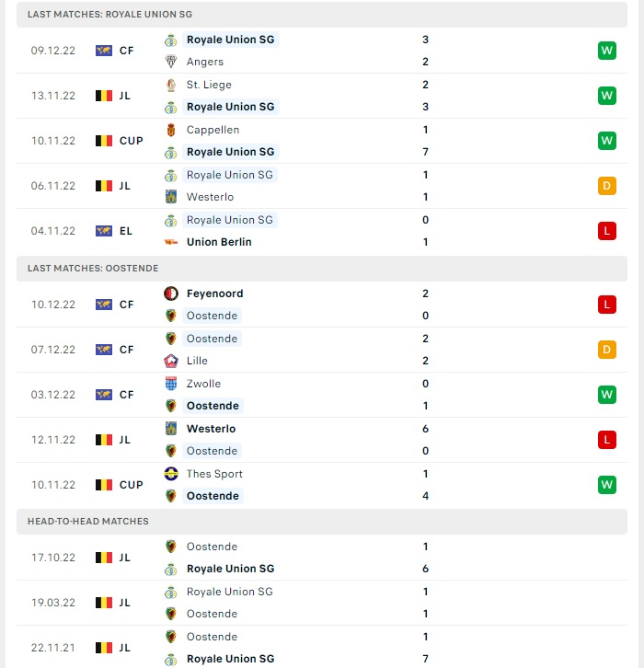Click the L badge for Feyenoord match
The image size is (644, 668).
click(607, 305)
